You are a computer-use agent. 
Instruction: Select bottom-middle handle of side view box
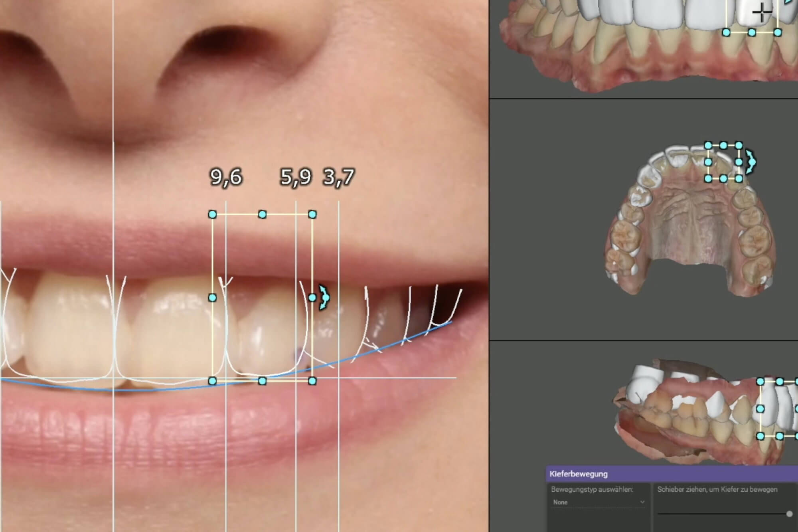pyautogui.click(x=780, y=436)
